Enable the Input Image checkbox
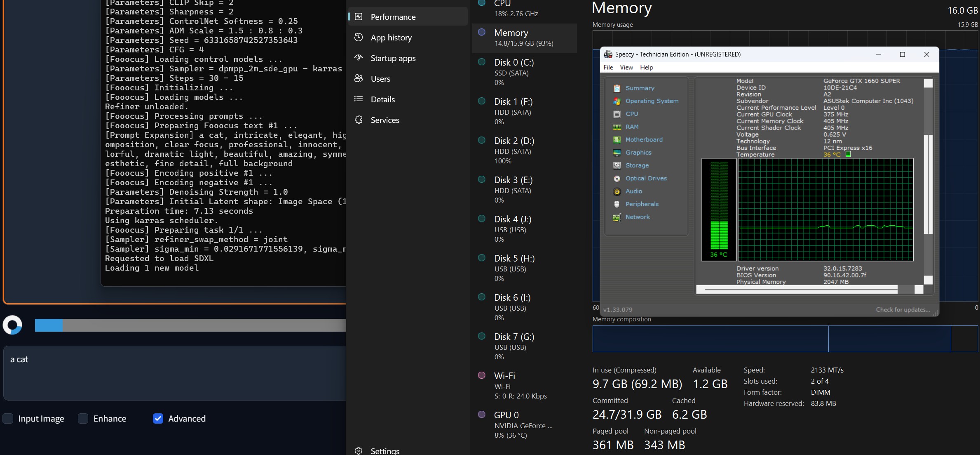The height and width of the screenshot is (455, 980). click(8, 419)
